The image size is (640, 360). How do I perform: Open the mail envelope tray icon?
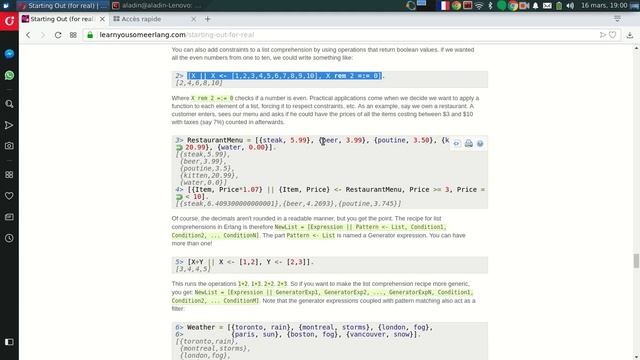pos(547,6)
